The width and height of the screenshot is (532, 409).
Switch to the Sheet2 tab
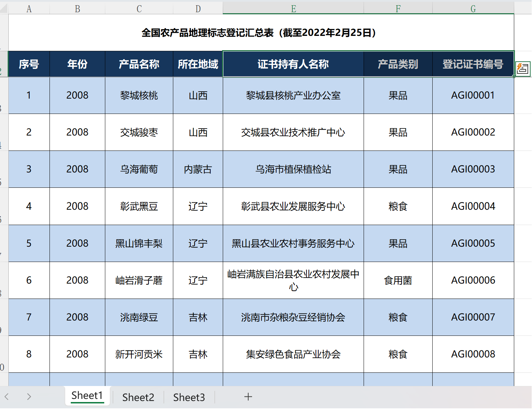(x=138, y=397)
